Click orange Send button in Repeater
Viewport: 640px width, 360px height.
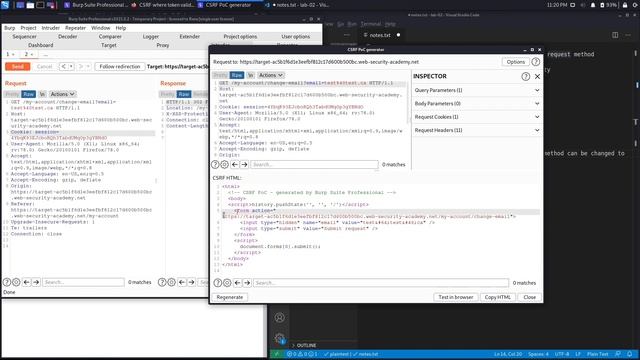18,67
